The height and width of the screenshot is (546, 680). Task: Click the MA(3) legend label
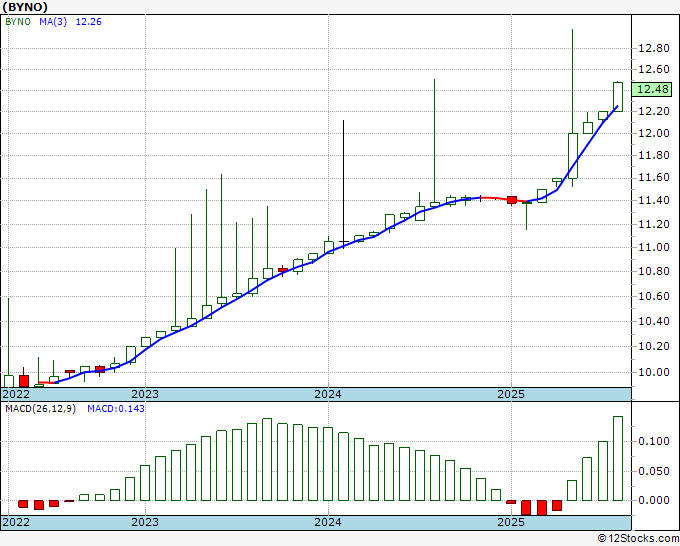pos(53,22)
